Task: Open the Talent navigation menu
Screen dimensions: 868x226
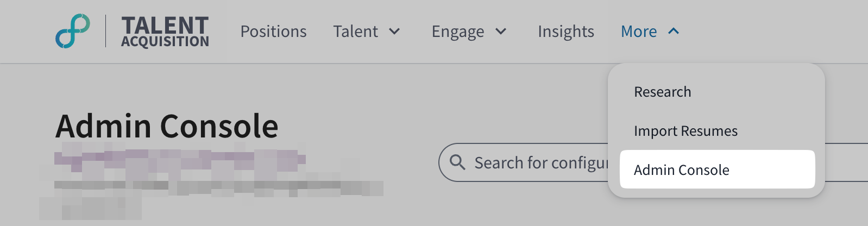Action: coord(356,32)
